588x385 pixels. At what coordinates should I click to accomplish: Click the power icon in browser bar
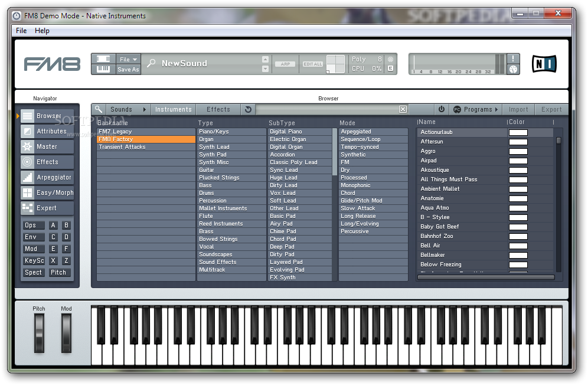[x=442, y=109]
